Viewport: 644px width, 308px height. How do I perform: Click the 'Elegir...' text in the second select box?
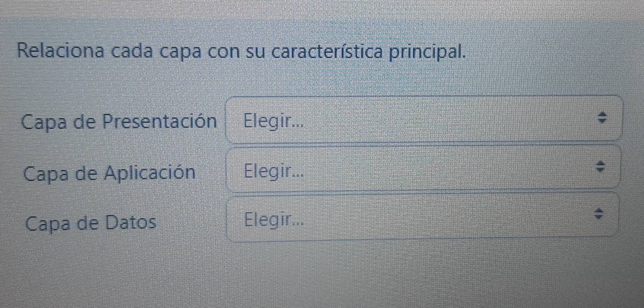pyautogui.click(x=274, y=171)
